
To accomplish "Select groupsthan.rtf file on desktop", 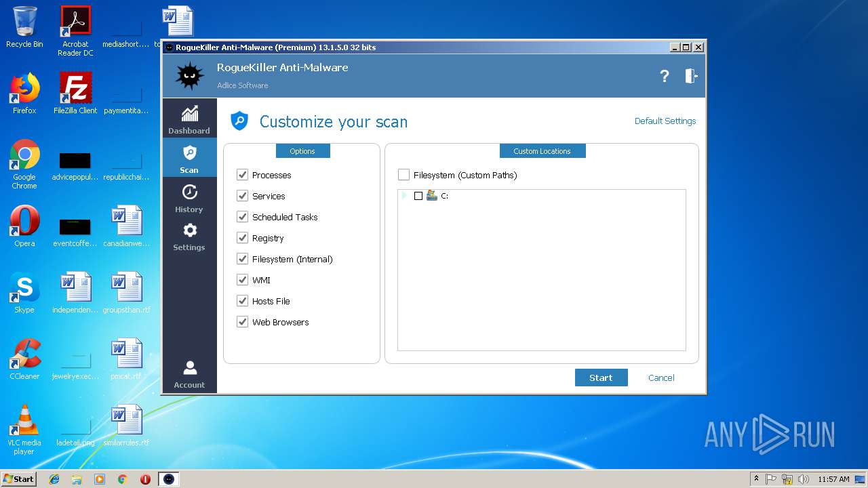I will click(x=127, y=293).
